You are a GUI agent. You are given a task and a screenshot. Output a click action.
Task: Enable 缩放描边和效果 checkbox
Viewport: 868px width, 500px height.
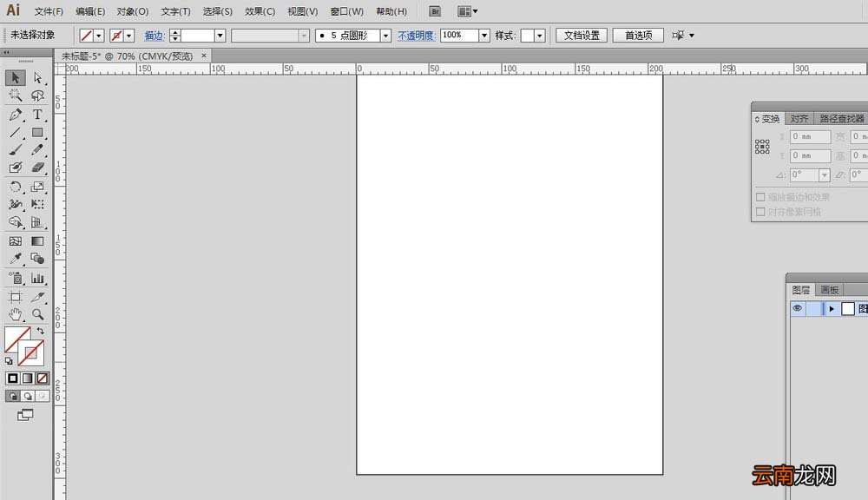(760, 197)
